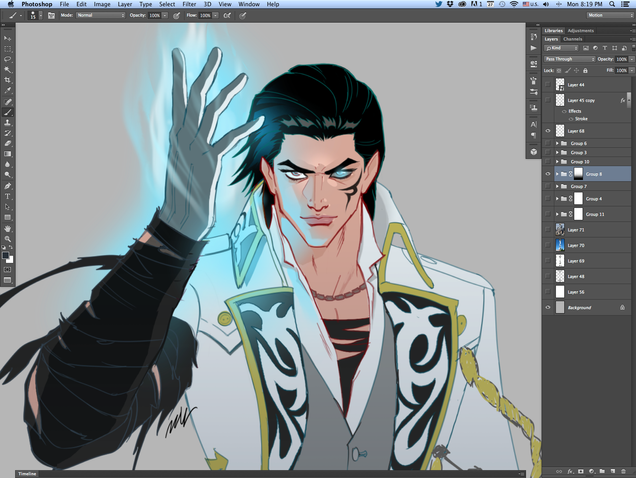This screenshot has height=478, width=636.
Task: Open the 3D panel cube icon
Action: pos(534,152)
